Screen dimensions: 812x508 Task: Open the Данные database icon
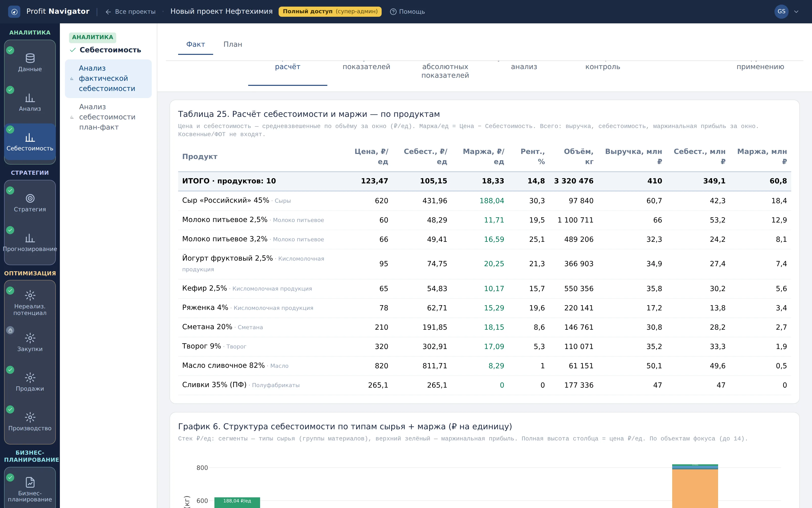click(30, 58)
